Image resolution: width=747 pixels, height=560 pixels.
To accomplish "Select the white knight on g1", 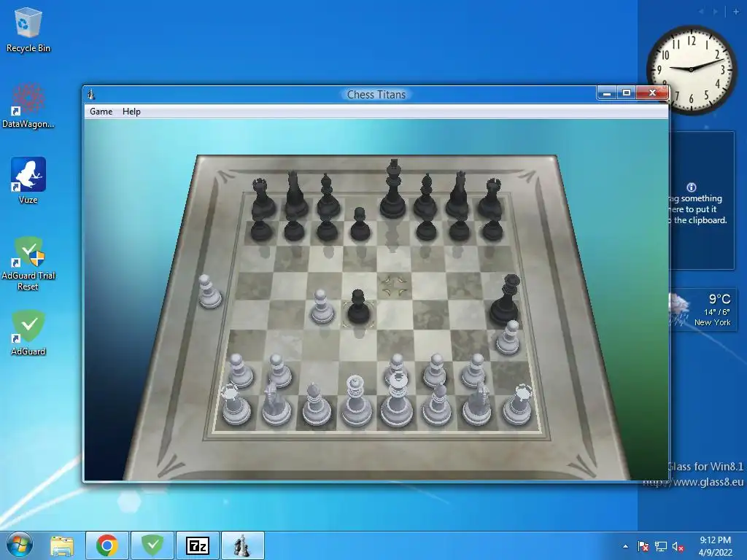I will (x=477, y=404).
